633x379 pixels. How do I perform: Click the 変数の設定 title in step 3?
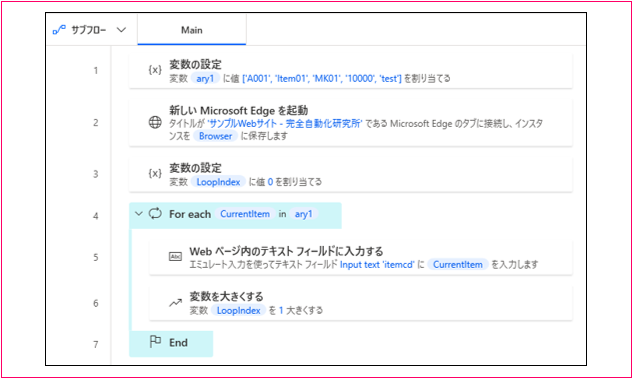[195, 168]
